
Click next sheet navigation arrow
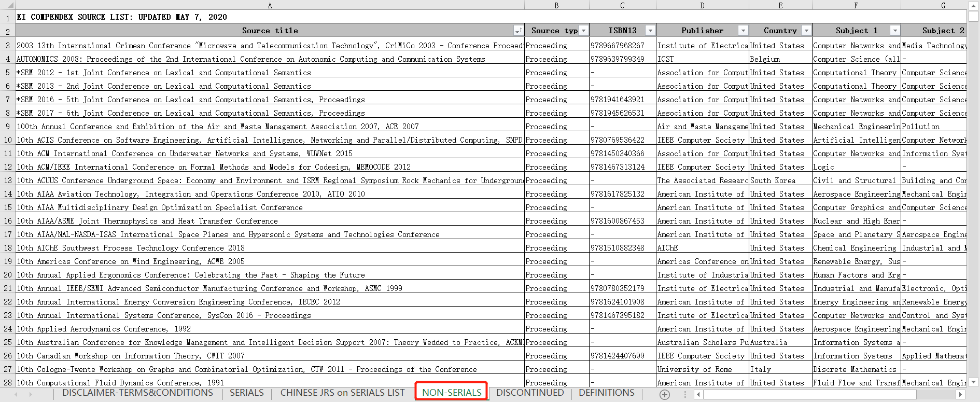pos(31,395)
